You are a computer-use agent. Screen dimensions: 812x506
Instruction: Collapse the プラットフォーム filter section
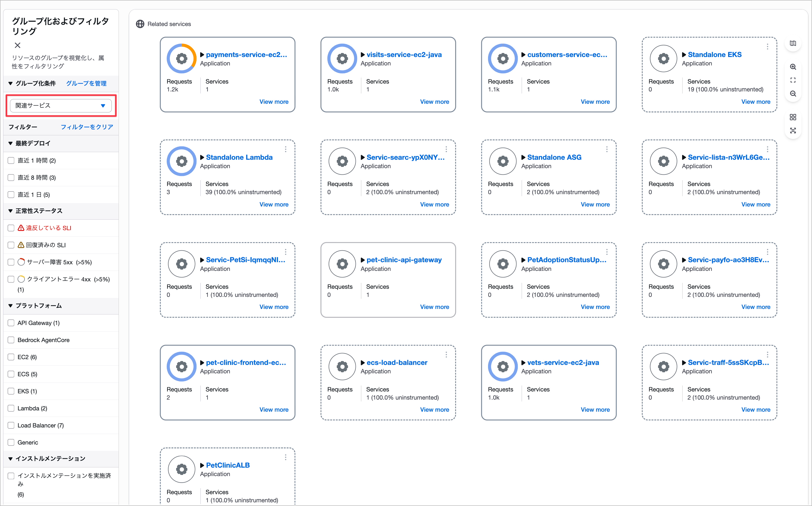tap(10, 306)
